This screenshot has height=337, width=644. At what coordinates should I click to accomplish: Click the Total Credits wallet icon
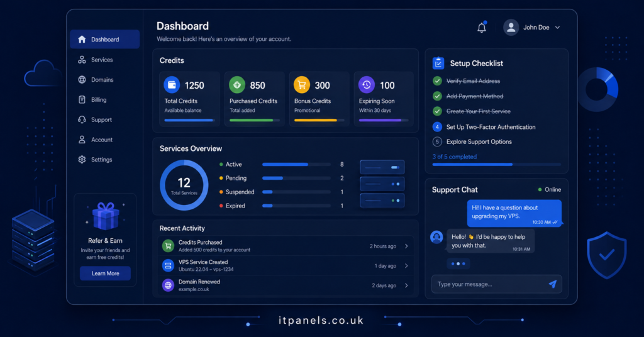(172, 85)
